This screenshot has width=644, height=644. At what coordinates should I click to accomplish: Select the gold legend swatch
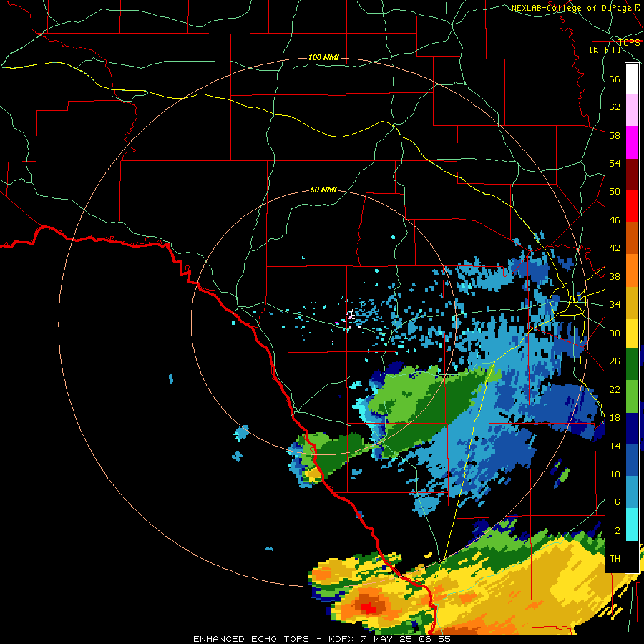(x=632, y=303)
